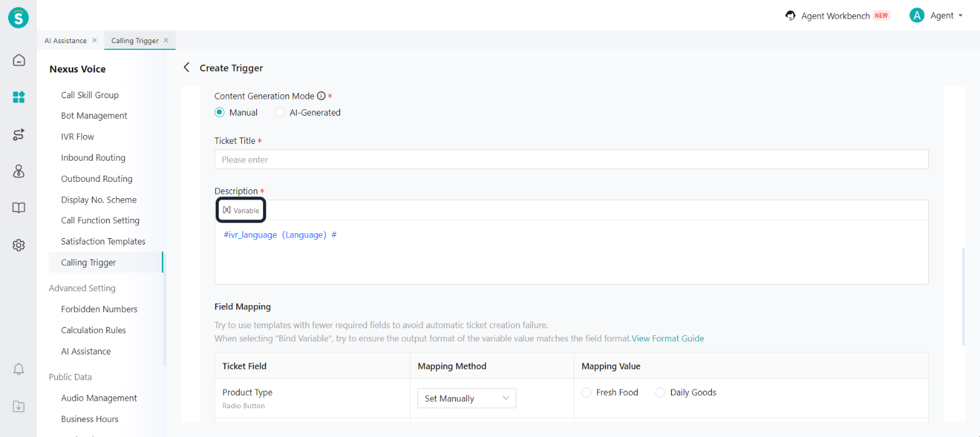Open the knowledge book icon in rail
980x437 pixels.
pos(19,208)
